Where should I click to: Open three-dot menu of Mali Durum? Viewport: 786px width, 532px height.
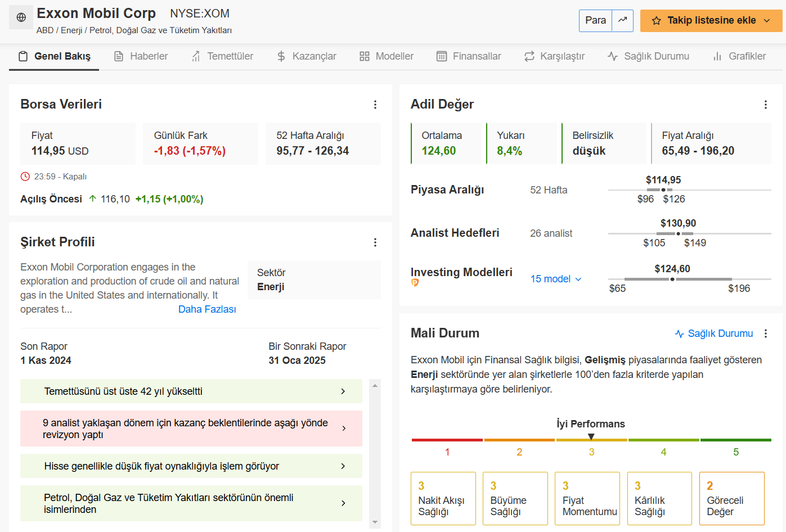pyautogui.click(x=765, y=333)
